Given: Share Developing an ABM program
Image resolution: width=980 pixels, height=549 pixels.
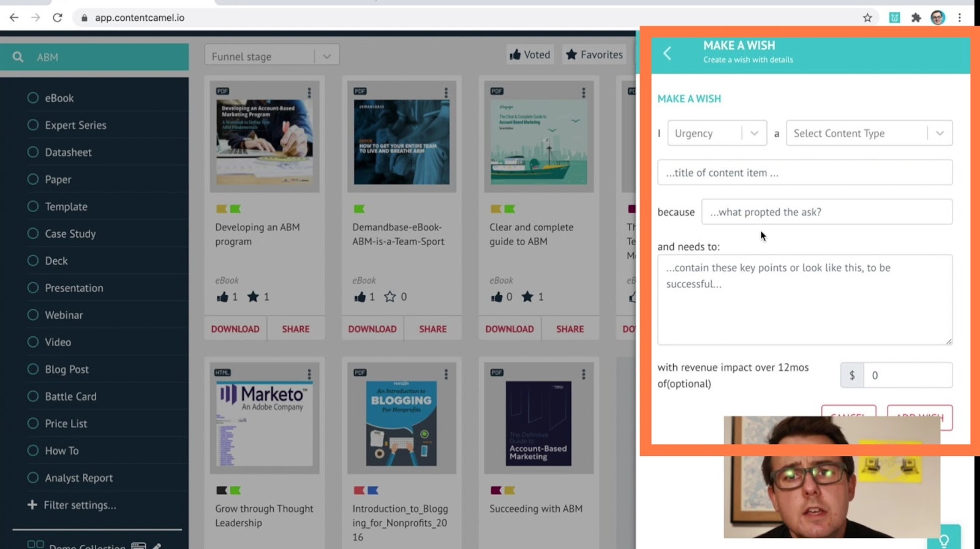Looking at the screenshot, I should (x=296, y=329).
